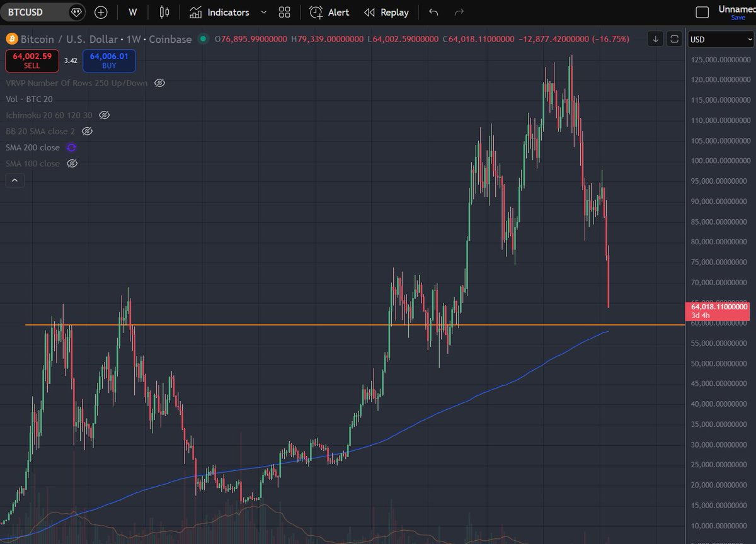Click the down arrow icon above price scale
The height and width of the screenshot is (544, 756).
(x=656, y=39)
